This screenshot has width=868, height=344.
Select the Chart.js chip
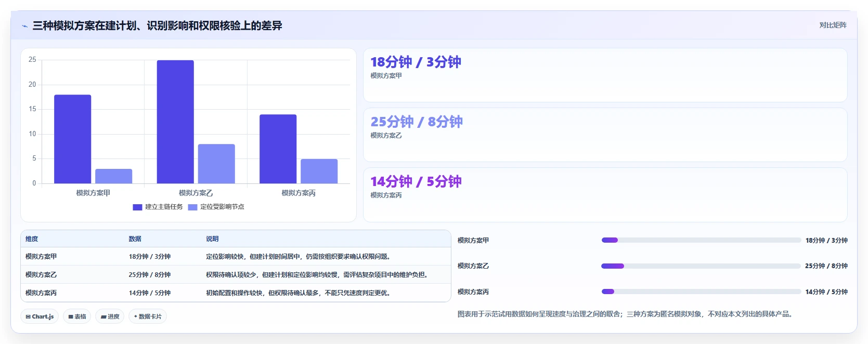(40, 316)
